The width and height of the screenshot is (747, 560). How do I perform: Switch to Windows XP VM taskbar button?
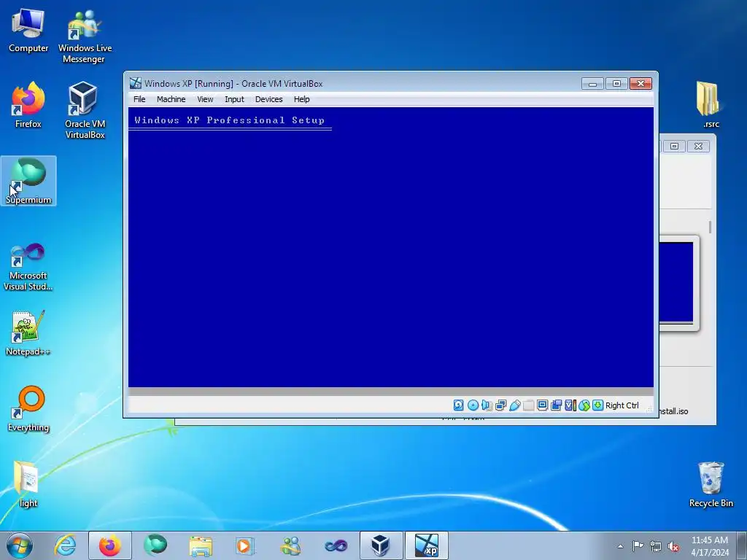(426, 545)
